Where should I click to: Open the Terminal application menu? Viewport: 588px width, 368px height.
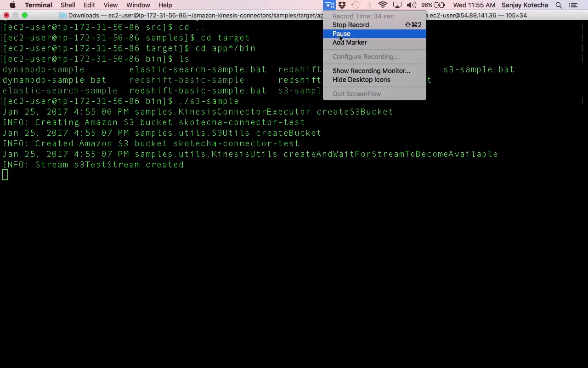point(39,5)
